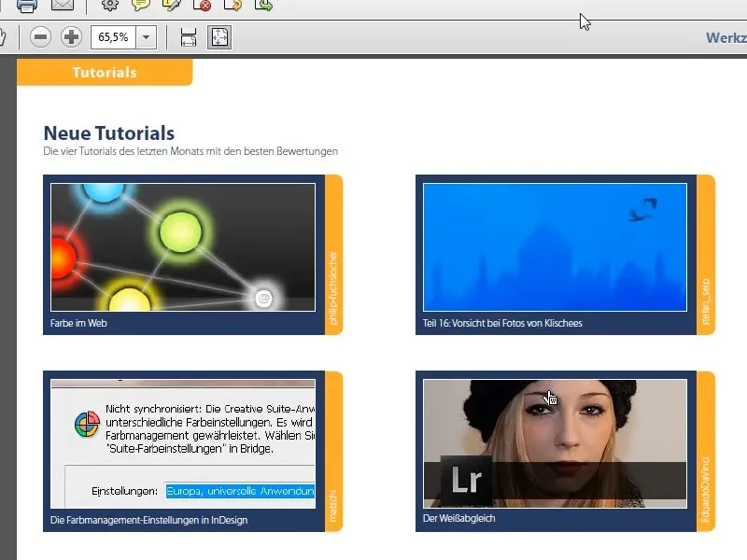The image size is (747, 560).
Task: Click the Der Weißabgleich caption
Action: tap(459, 518)
